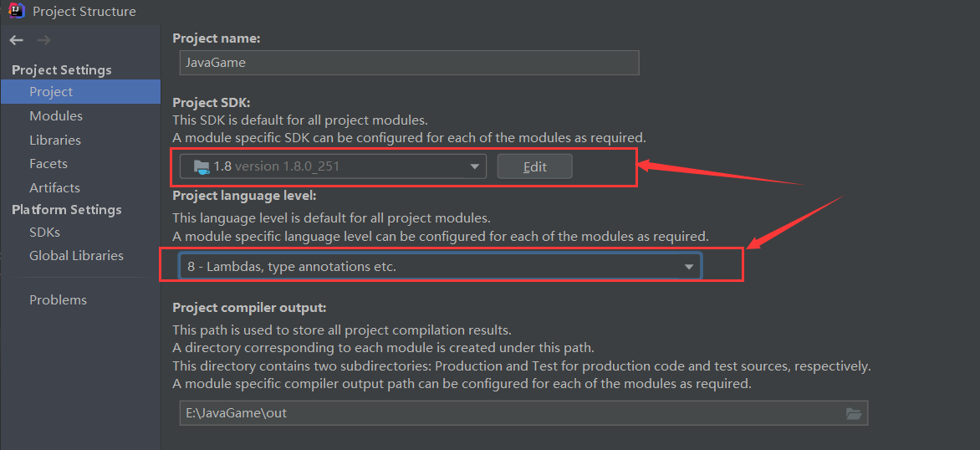Expand the Project language level dropdown arrow
This screenshot has width=980, height=450.
[689, 267]
